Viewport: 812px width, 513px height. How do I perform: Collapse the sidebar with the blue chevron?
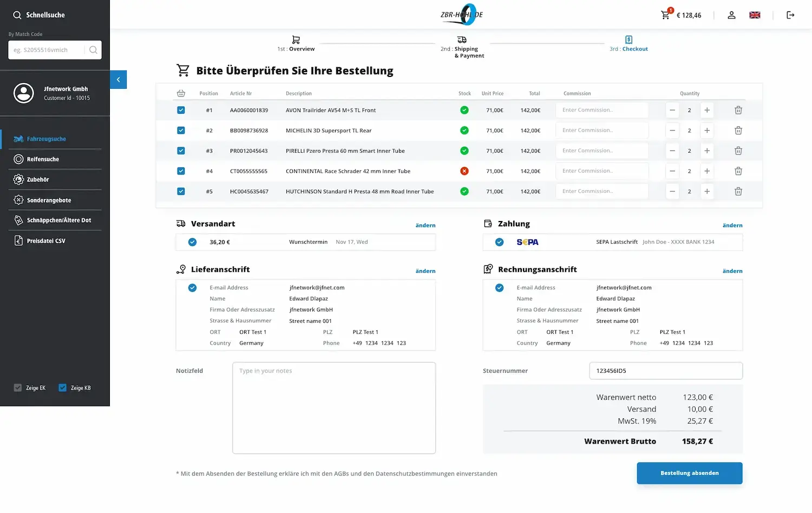point(118,80)
